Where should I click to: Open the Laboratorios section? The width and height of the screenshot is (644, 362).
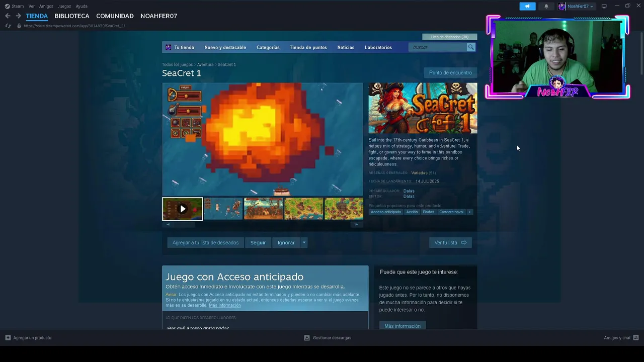tap(378, 47)
